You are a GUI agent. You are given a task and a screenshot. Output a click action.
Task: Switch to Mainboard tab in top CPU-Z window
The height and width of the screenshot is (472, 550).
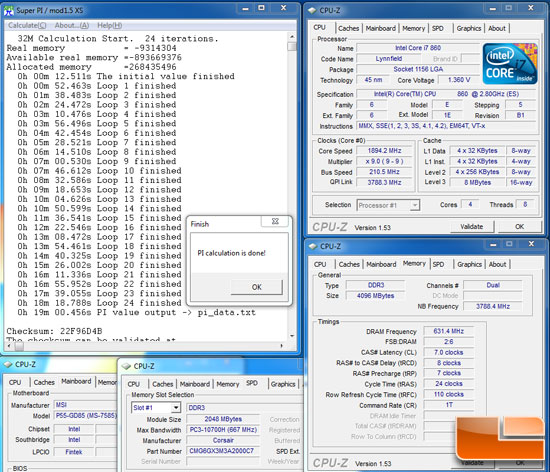[381, 28]
